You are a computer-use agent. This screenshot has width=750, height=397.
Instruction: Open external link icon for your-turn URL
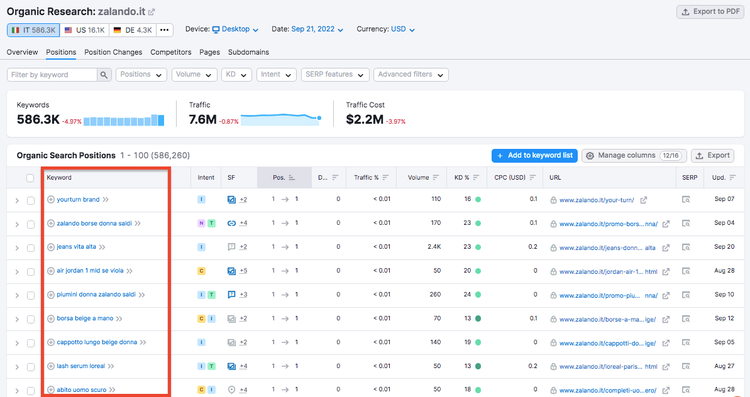point(643,200)
